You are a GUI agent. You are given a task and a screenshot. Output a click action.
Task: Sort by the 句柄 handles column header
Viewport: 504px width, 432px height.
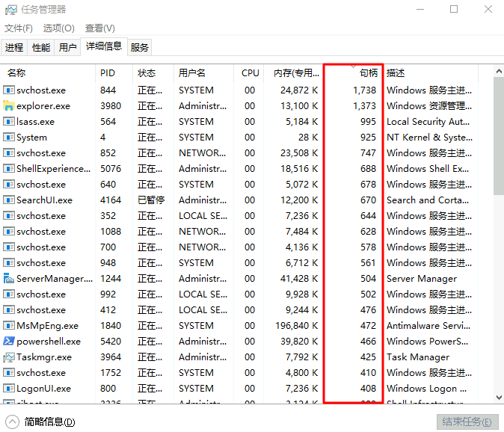pyautogui.click(x=353, y=73)
